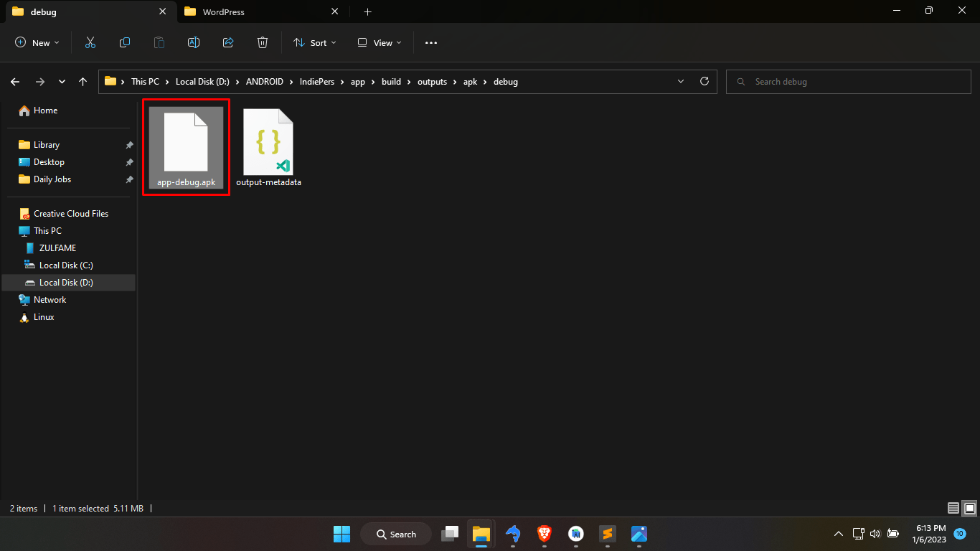The height and width of the screenshot is (551, 980).
Task: Click the Share icon
Action: click(228, 42)
